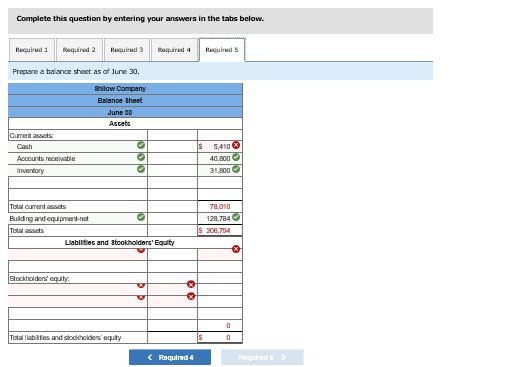Screen dimensions: 509x367
Task: Click the Total liabilities and stockholders' equity label
Action: pyautogui.click(x=65, y=338)
